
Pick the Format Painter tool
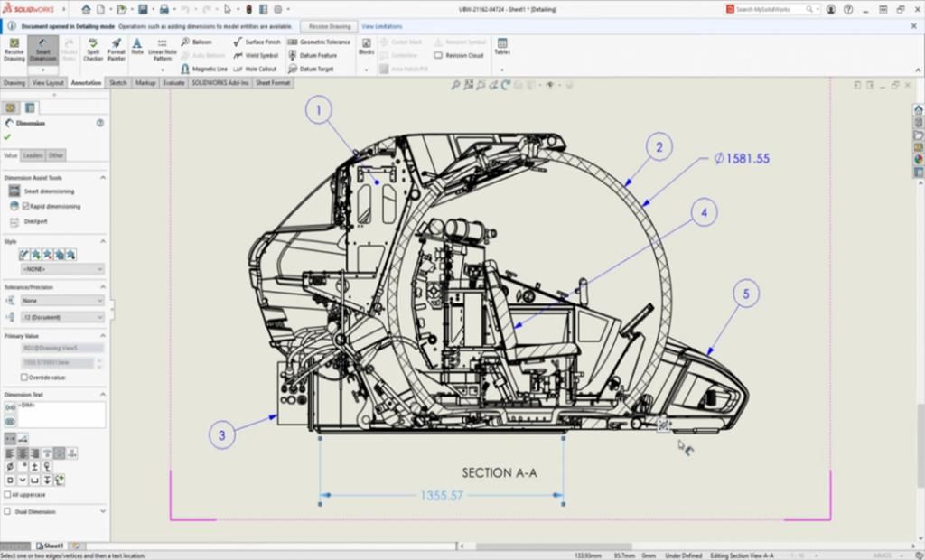(x=117, y=50)
